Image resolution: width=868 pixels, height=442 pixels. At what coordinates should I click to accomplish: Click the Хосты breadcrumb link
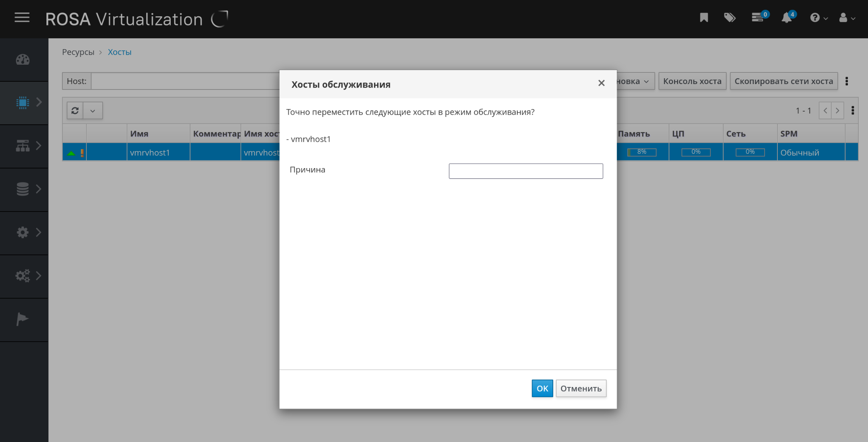click(x=119, y=52)
